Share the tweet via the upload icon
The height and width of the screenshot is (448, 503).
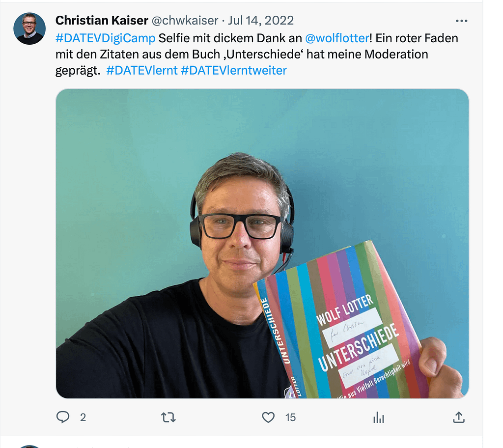coord(459,417)
